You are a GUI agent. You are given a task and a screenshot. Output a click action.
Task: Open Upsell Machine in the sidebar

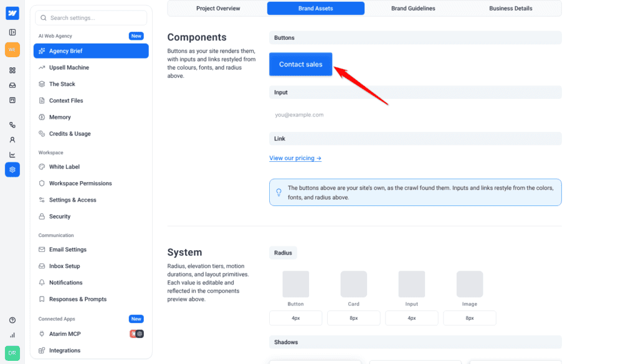(91, 67)
